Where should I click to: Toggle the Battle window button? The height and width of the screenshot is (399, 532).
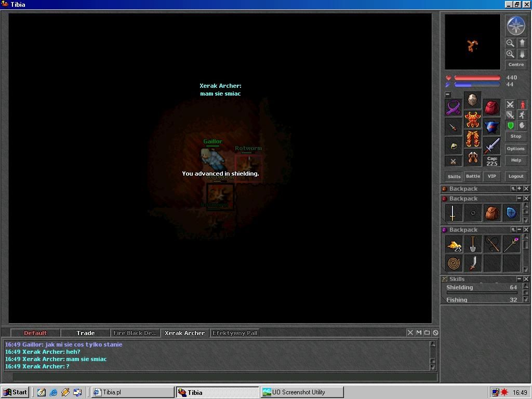pos(473,177)
